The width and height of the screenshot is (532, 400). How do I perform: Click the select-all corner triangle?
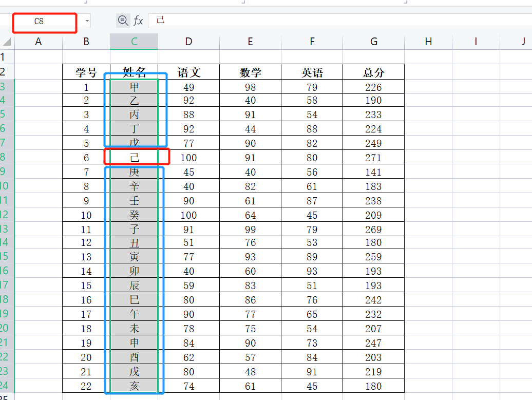click(7, 42)
